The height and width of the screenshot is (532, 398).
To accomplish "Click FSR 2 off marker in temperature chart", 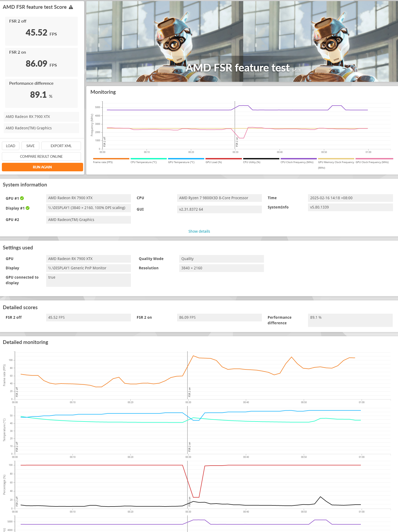I will (x=17, y=447).
